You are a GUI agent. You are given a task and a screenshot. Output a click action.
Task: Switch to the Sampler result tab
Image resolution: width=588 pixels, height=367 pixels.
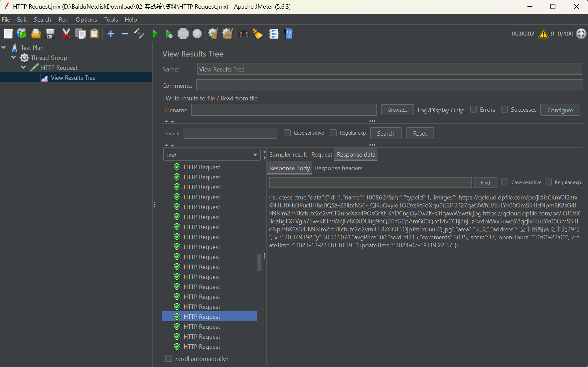(x=288, y=155)
